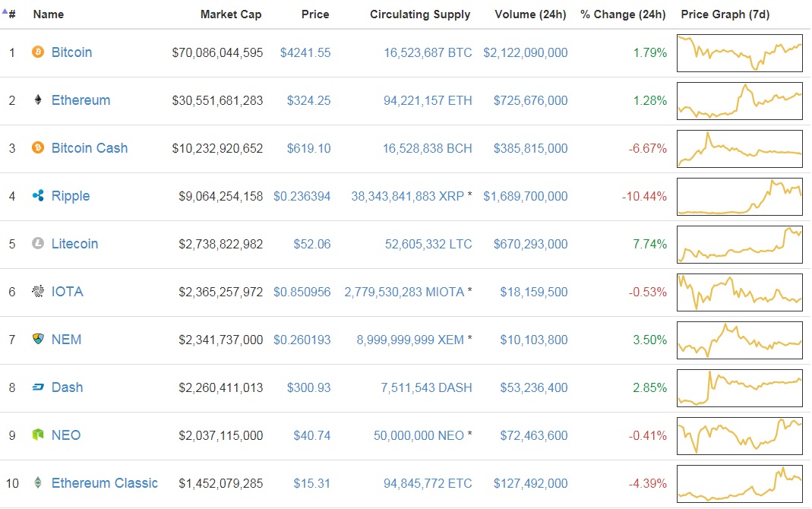
Task: Open Dash 7-day price graph
Action: pos(740,388)
